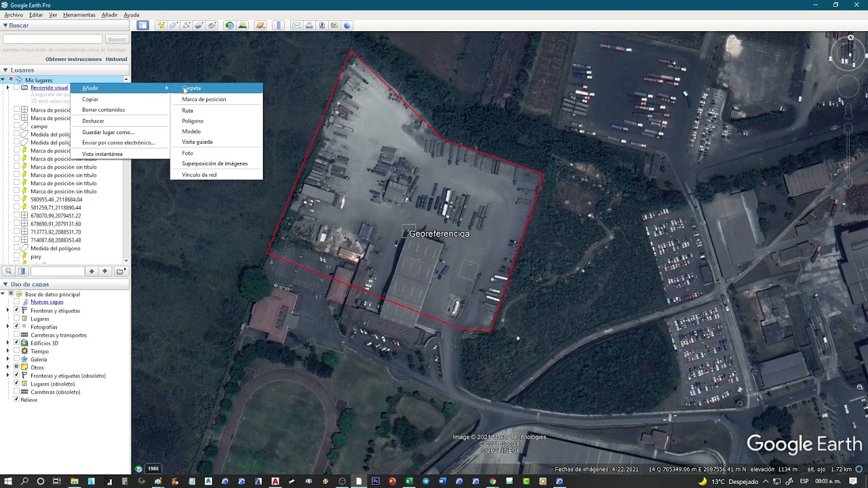Email the current view
The height and width of the screenshot is (488, 868).
point(296,26)
